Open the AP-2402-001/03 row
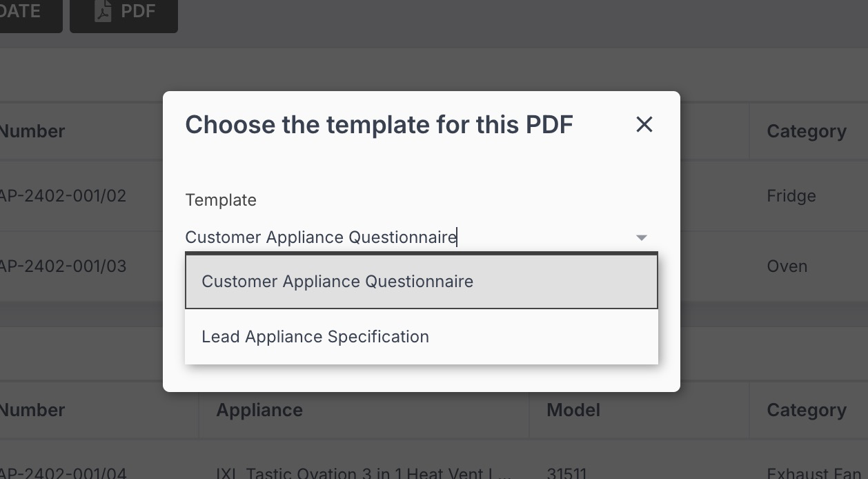Viewport: 868px width, 479px height. coord(63,266)
